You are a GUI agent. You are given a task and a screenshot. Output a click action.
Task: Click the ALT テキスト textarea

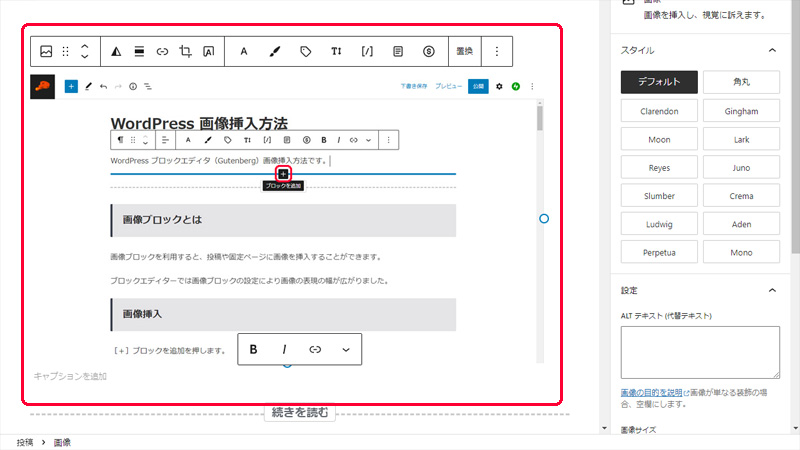700,352
